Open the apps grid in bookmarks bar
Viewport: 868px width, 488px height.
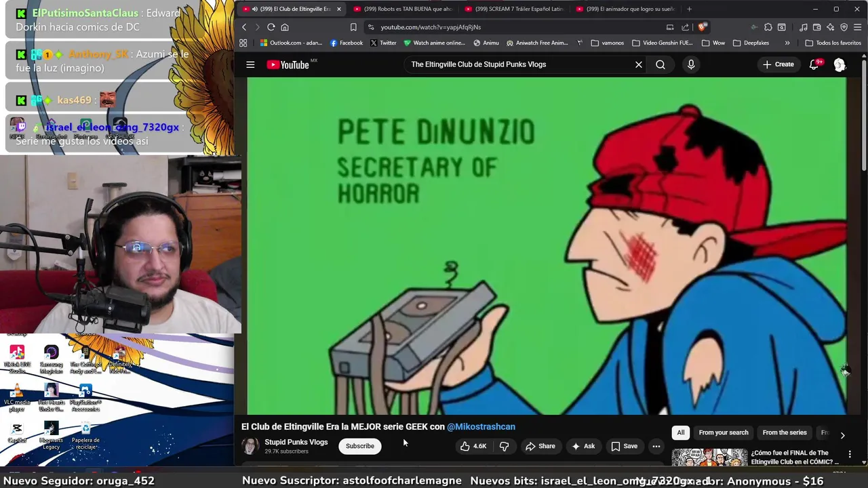coord(243,43)
